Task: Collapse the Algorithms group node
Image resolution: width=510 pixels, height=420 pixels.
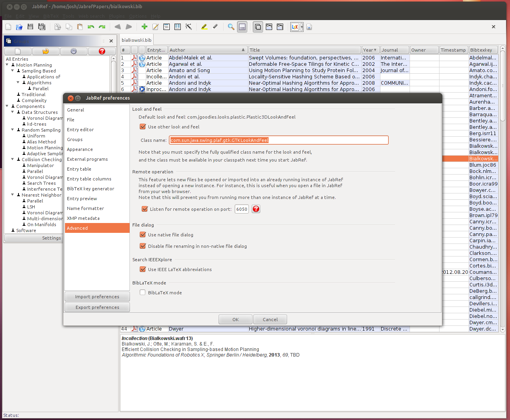Action: pos(18,82)
